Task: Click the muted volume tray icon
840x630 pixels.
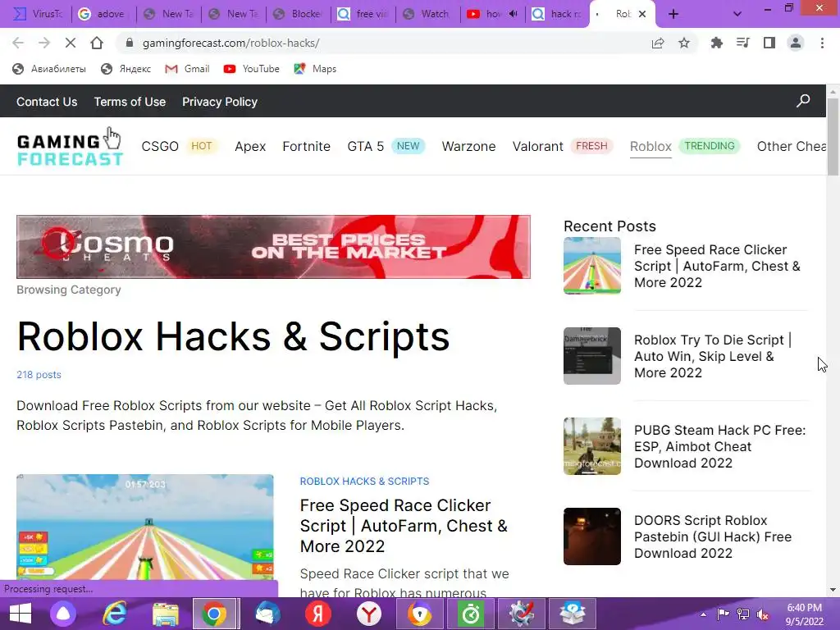Action: (763, 614)
